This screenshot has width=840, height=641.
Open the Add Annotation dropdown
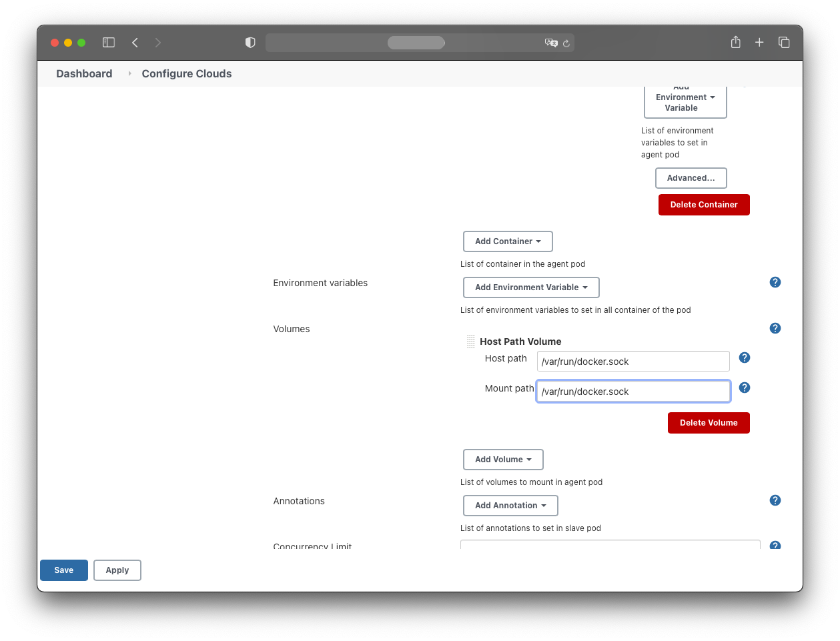tap(510, 506)
